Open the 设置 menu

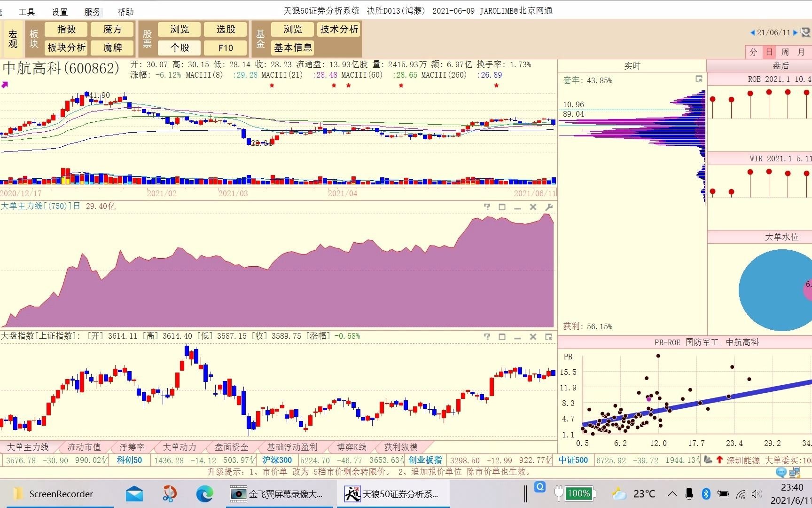(60, 12)
